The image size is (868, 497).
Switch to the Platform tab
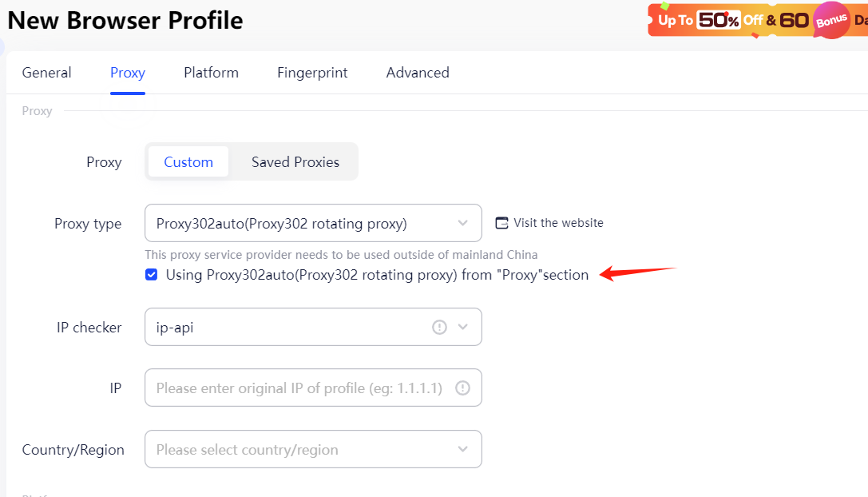pyautogui.click(x=211, y=72)
